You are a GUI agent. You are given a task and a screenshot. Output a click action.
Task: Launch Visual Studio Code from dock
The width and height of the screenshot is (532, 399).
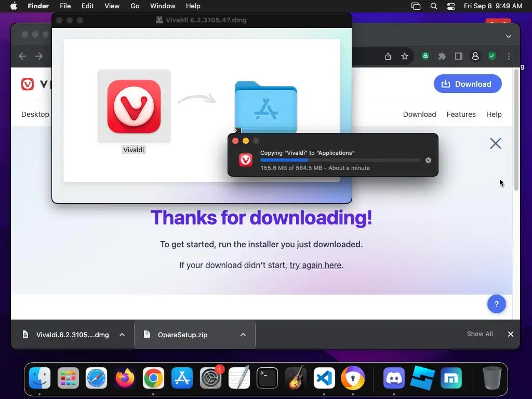pos(324,378)
